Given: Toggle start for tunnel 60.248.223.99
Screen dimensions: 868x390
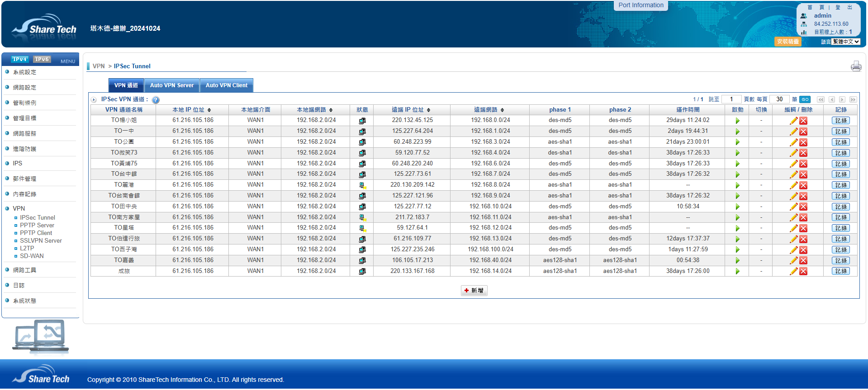Looking at the screenshot, I should click(x=738, y=142).
